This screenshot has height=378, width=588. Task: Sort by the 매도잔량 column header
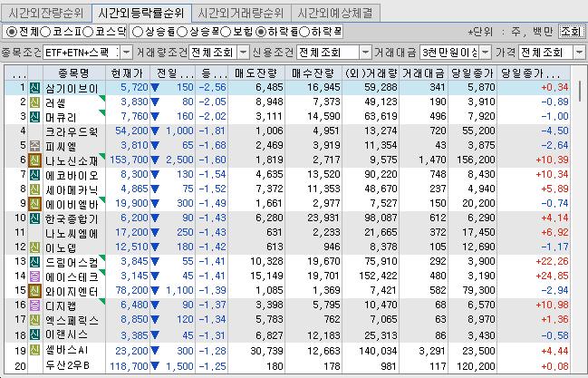point(256,73)
